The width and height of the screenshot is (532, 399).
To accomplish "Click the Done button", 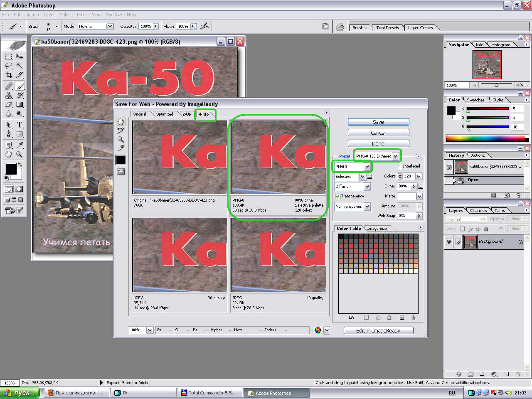I will click(378, 143).
